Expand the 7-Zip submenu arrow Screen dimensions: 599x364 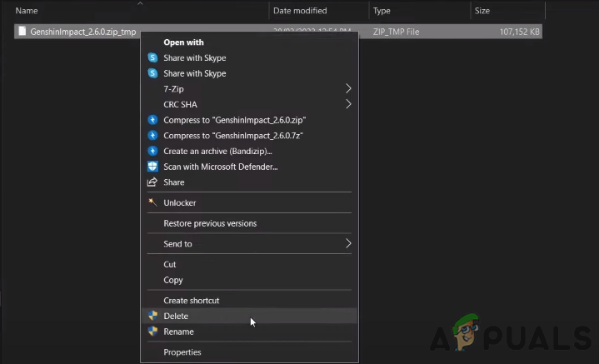(348, 89)
